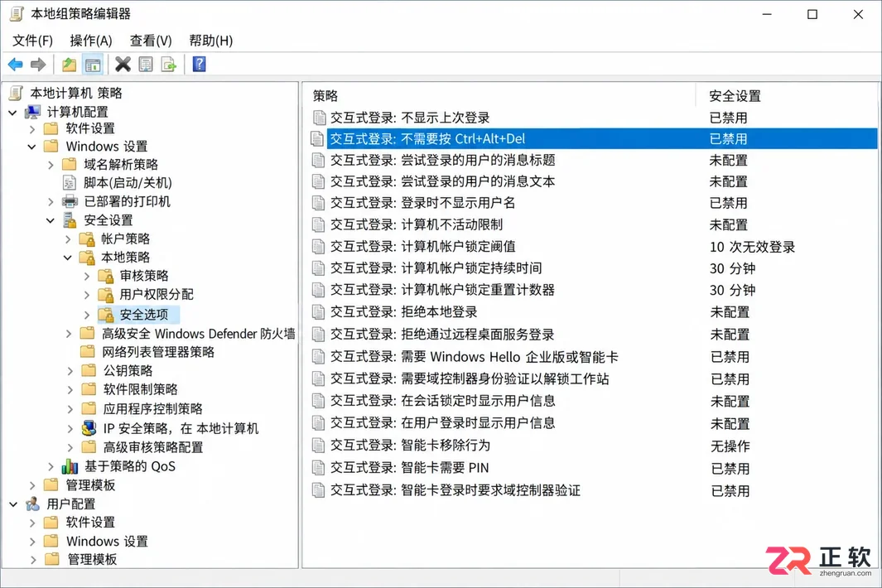Collapse the 用户配置 node
Screen dimensions: 882x588
(x=13, y=504)
